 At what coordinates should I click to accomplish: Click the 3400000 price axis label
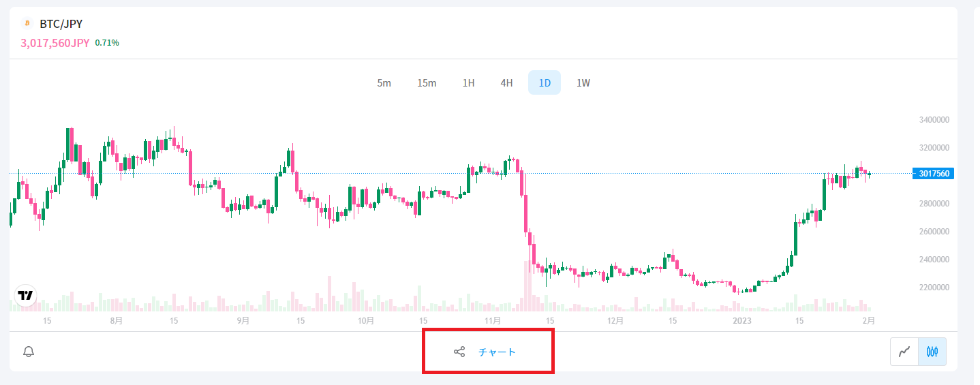933,120
